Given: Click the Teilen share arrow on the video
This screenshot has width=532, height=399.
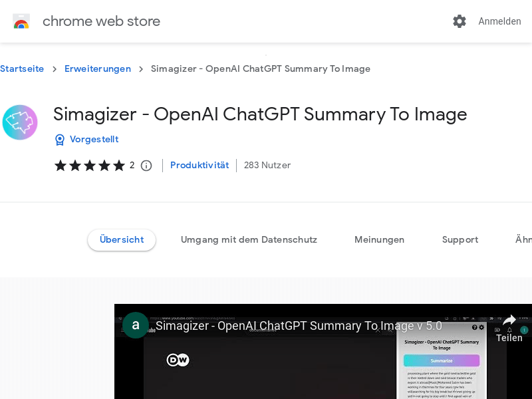Looking at the screenshot, I should pyautogui.click(x=509, y=320).
